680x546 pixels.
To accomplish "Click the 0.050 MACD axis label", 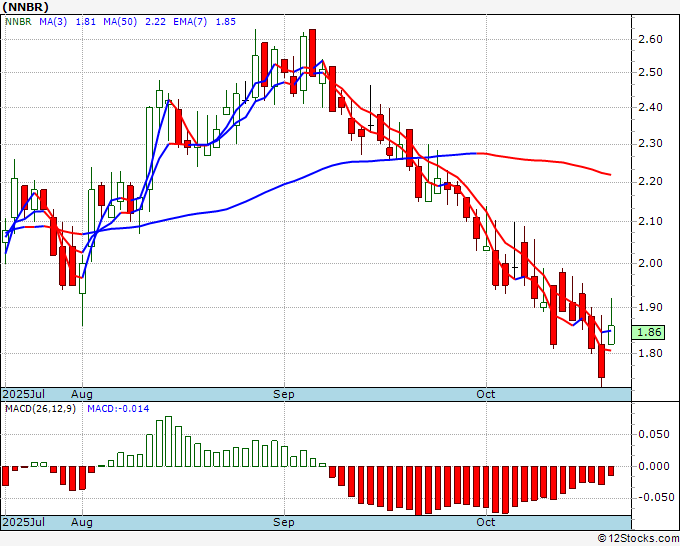I will click(x=654, y=435).
